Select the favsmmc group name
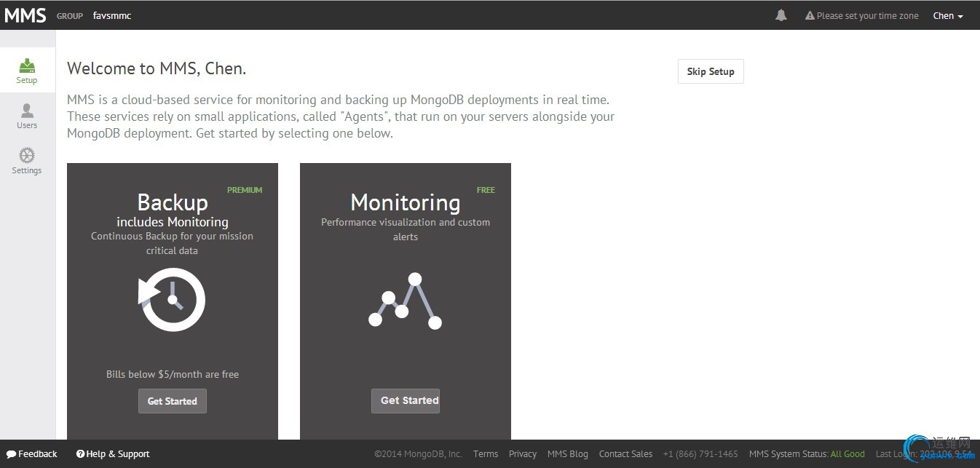This screenshot has height=468, width=980. (x=112, y=15)
